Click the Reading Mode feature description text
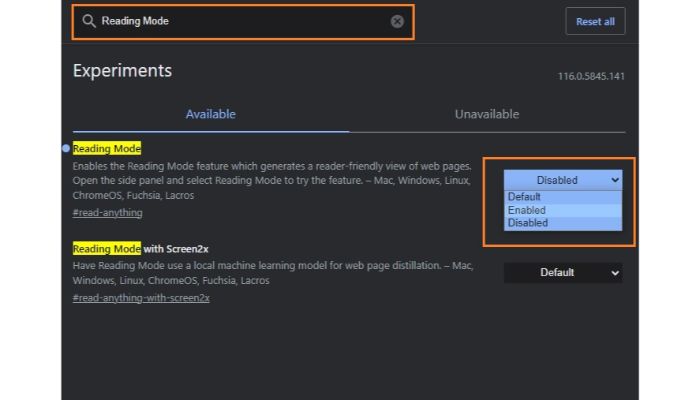Viewport: 700px width, 400px height. coord(272,181)
